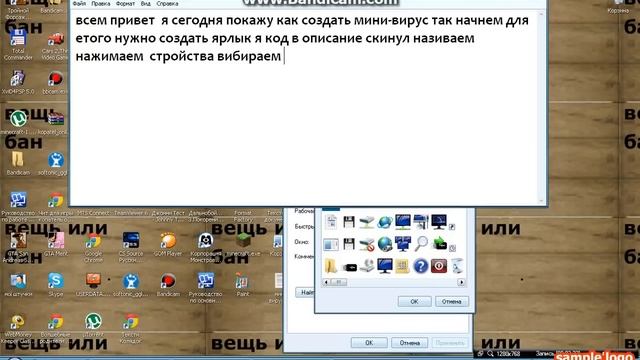
Task: Select the document page icon in picker
Action: 331,222
